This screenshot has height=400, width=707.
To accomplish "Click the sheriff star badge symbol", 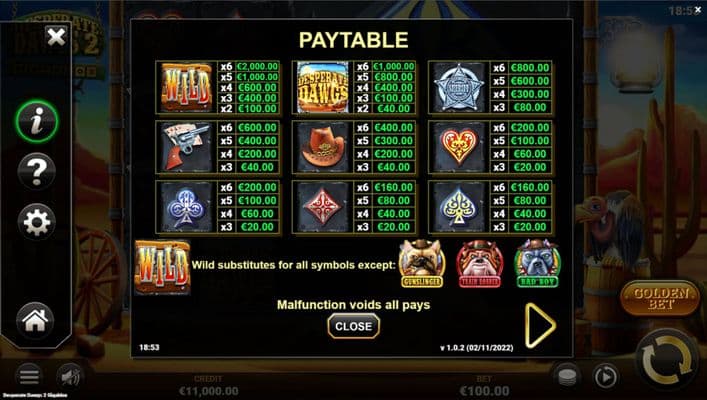I will (459, 87).
